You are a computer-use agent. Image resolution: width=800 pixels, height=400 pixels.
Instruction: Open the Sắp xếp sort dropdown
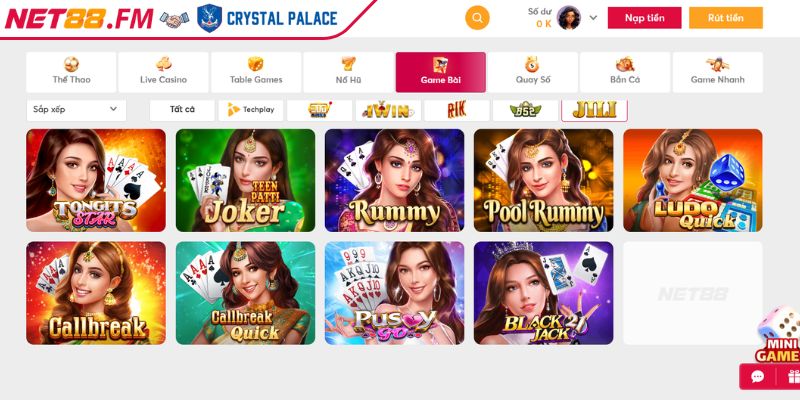tap(76, 110)
